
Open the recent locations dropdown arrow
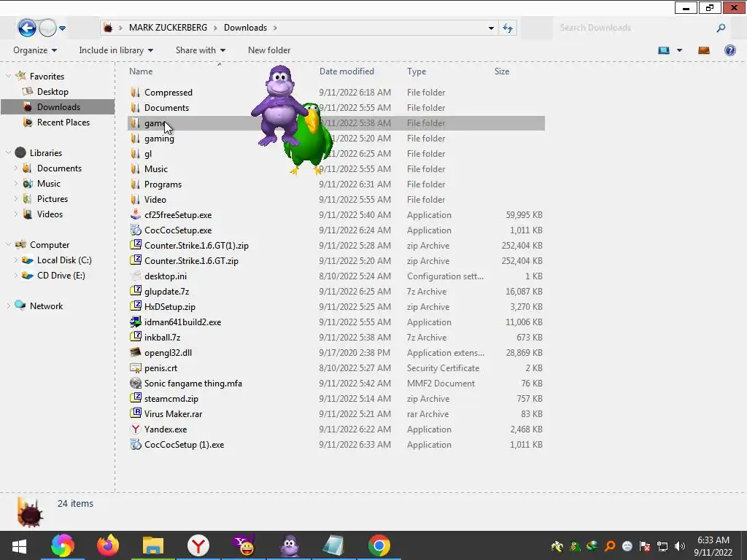pyautogui.click(x=63, y=28)
